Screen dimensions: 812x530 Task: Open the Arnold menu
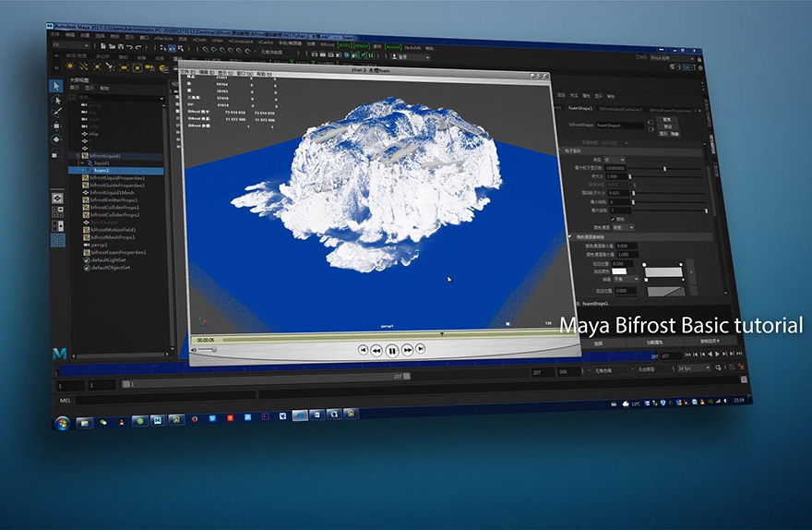click(393, 46)
